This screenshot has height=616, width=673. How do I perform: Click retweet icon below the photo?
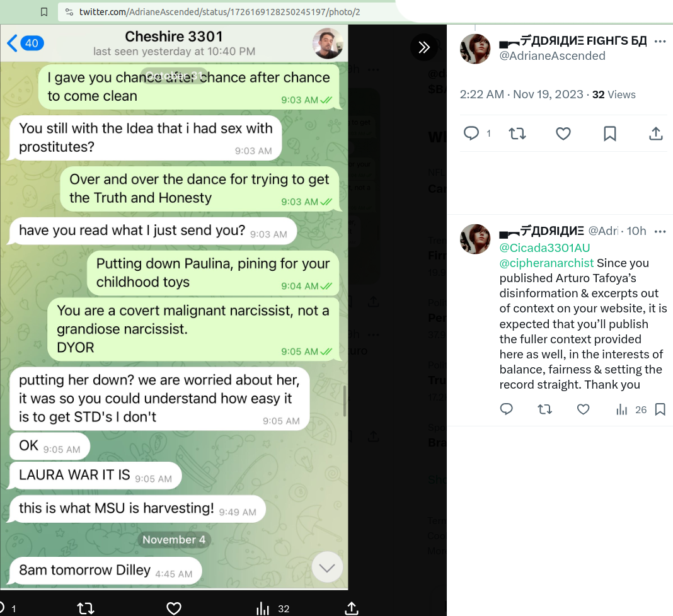tap(86, 608)
